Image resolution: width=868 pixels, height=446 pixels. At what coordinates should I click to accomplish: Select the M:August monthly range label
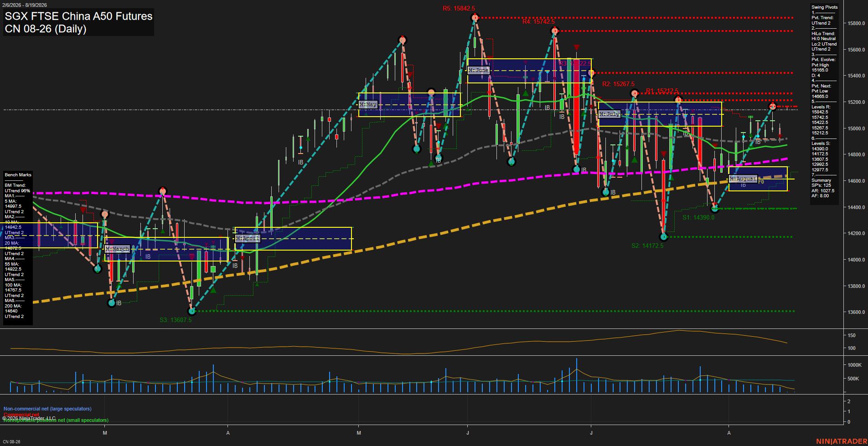click(x=743, y=179)
